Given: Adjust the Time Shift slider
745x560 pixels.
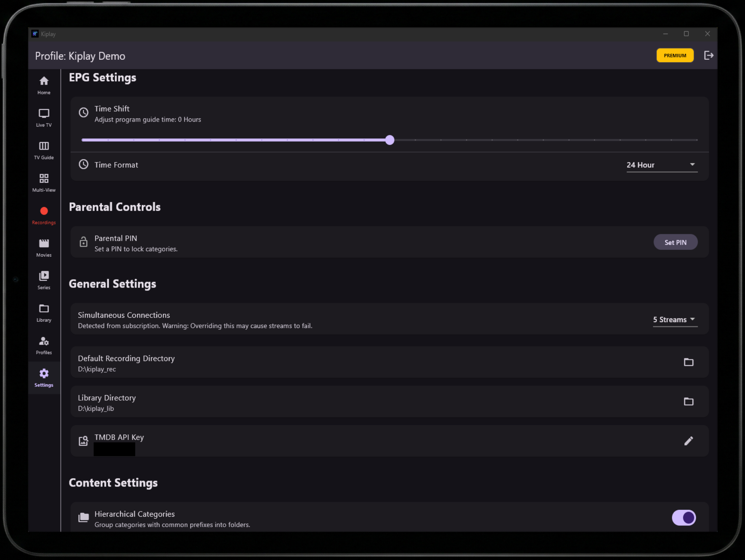Looking at the screenshot, I should pyautogui.click(x=389, y=140).
